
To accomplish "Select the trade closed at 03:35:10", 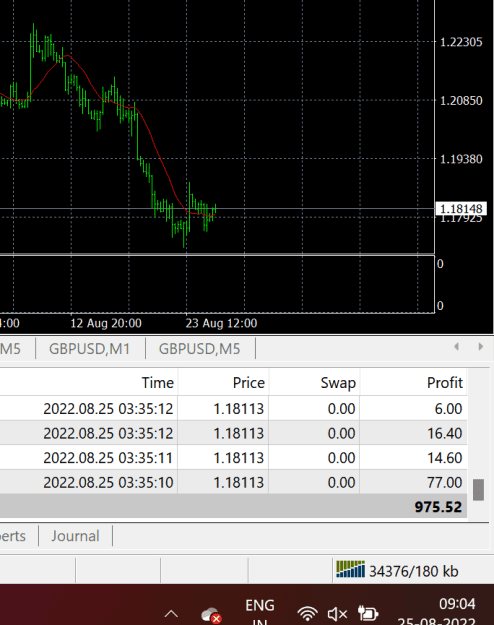I will click(x=233, y=482).
